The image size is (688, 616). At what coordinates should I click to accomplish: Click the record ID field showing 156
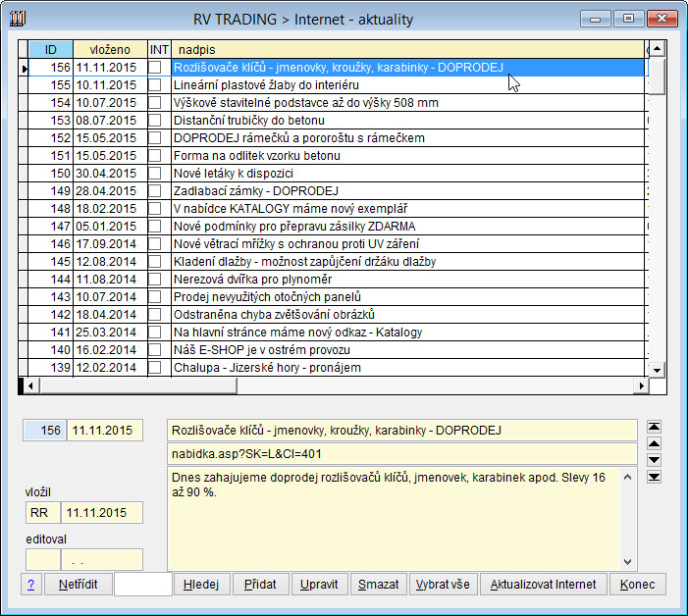(45, 430)
